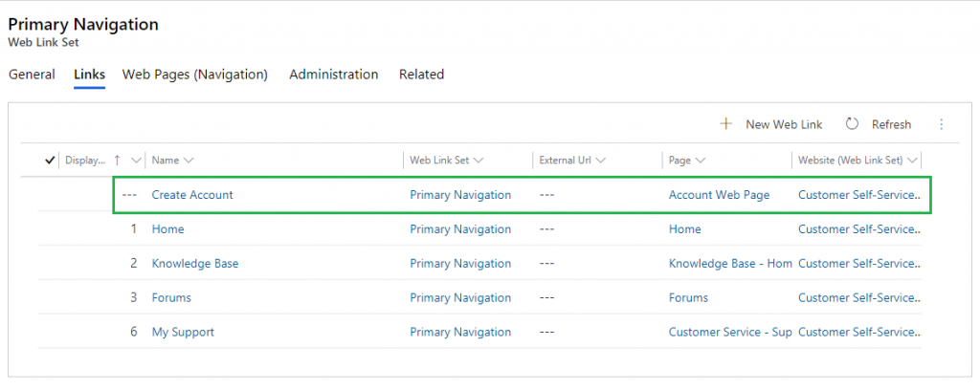The image size is (980, 390).
Task: Expand the Name column dropdown chevron
Action: tap(189, 161)
